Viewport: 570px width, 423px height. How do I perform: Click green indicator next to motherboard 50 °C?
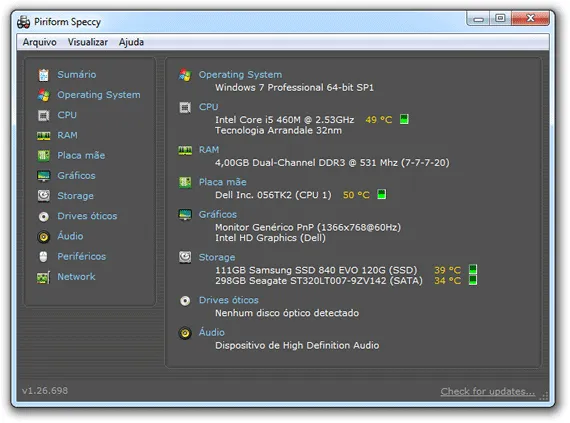(381, 194)
